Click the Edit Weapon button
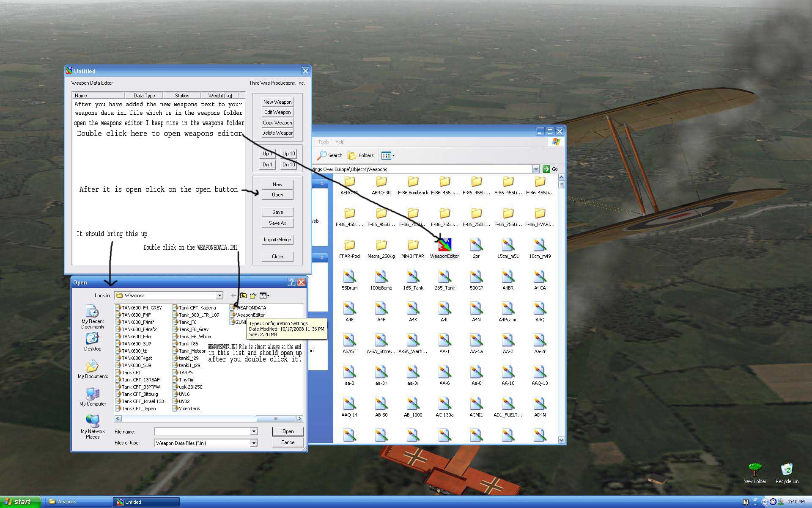 click(277, 112)
